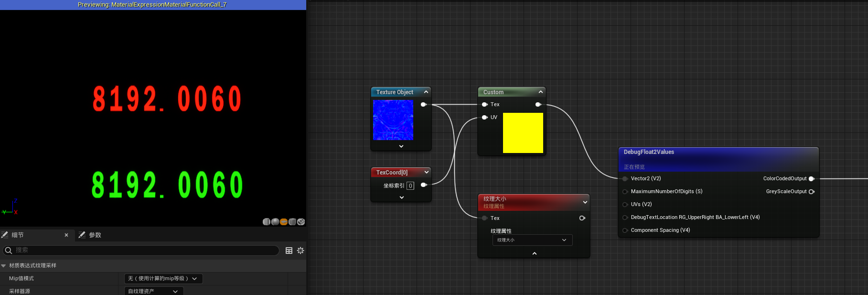868x295 pixels.
Task: Switch to the 细节 tab
Action: click(17, 235)
